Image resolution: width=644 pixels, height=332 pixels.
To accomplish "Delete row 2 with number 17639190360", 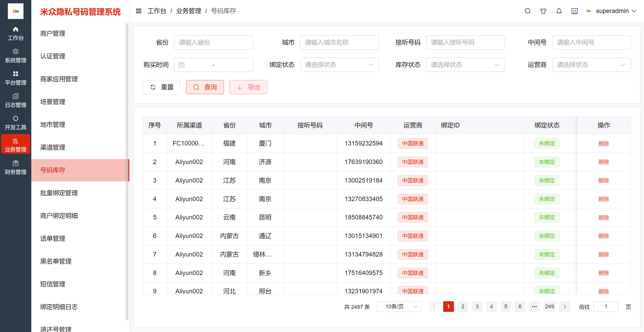I will click(604, 162).
